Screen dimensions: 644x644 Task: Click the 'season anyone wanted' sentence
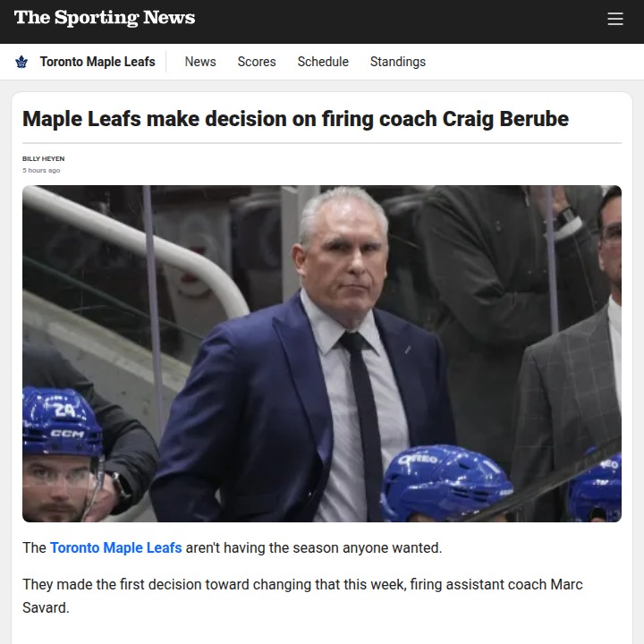point(313,547)
